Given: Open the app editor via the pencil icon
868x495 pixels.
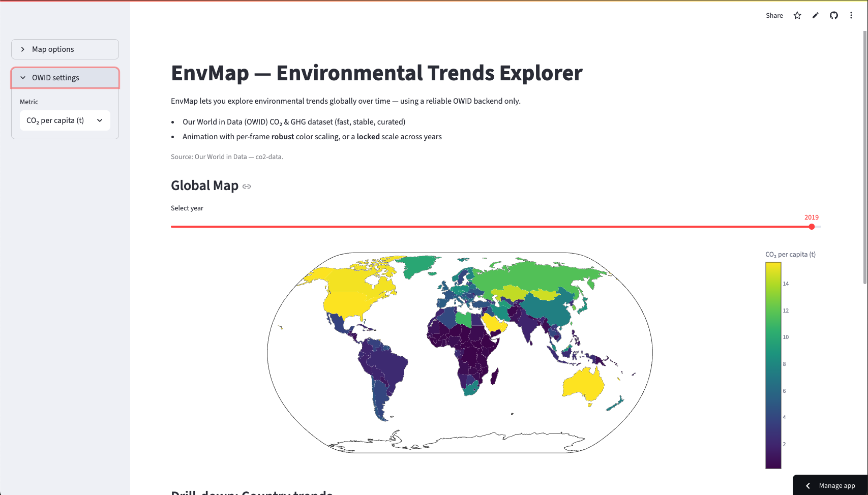Looking at the screenshot, I should pyautogui.click(x=815, y=15).
